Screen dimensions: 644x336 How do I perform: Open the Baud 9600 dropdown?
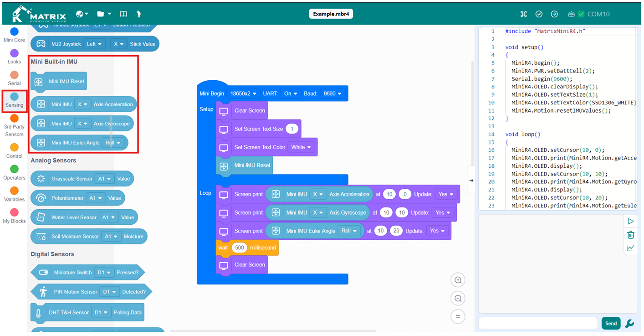[x=332, y=93]
